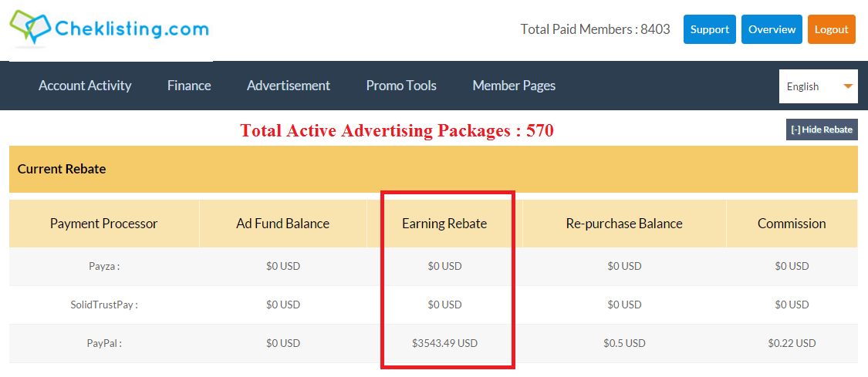Click the Ad Fund Balance header

pos(282,224)
